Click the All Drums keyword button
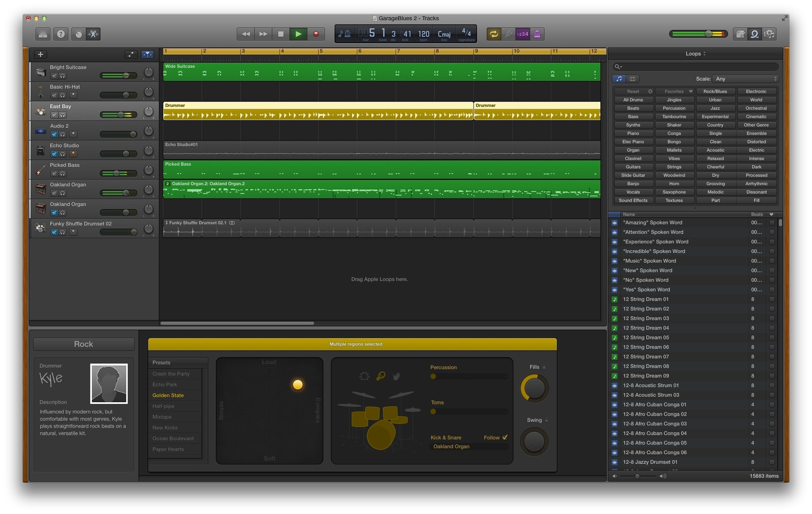The width and height of the screenshot is (812, 514). click(633, 99)
